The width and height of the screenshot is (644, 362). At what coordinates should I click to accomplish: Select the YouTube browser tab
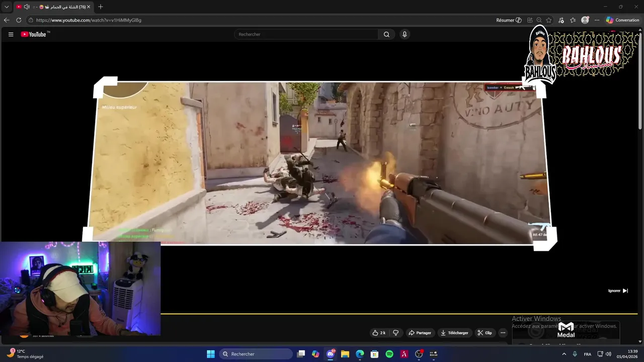(53, 7)
